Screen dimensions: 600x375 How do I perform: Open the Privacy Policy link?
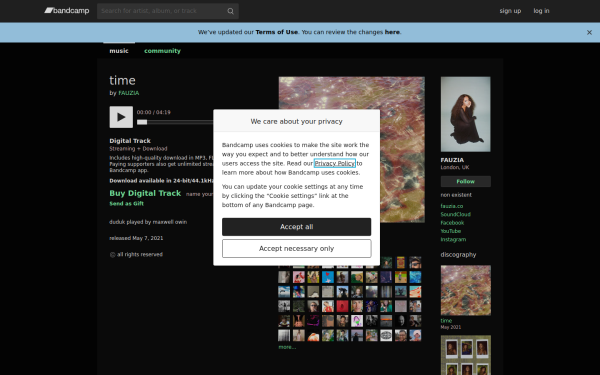(x=334, y=163)
